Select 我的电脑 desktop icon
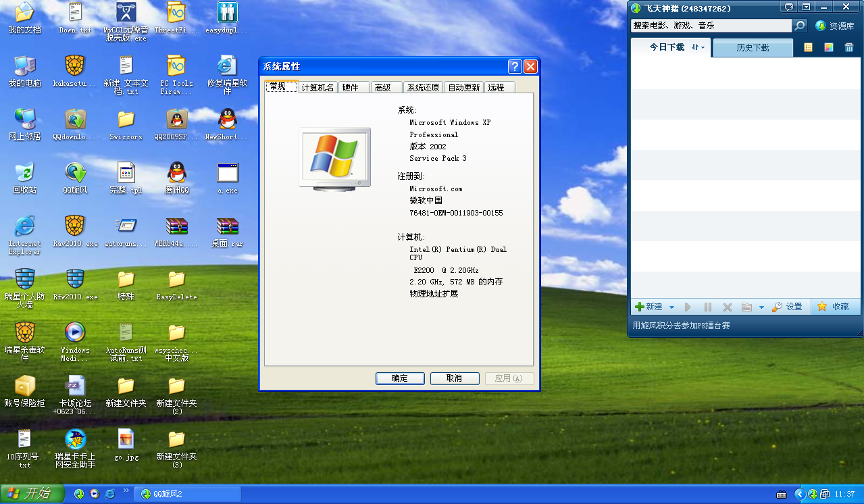This screenshot has width=864, height=504. 24,72
